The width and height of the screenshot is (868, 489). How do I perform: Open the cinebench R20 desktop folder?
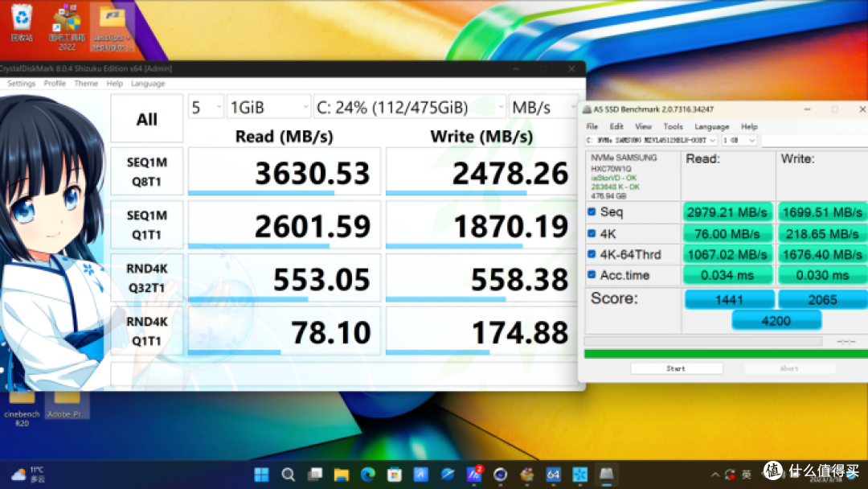pos(22,409)
